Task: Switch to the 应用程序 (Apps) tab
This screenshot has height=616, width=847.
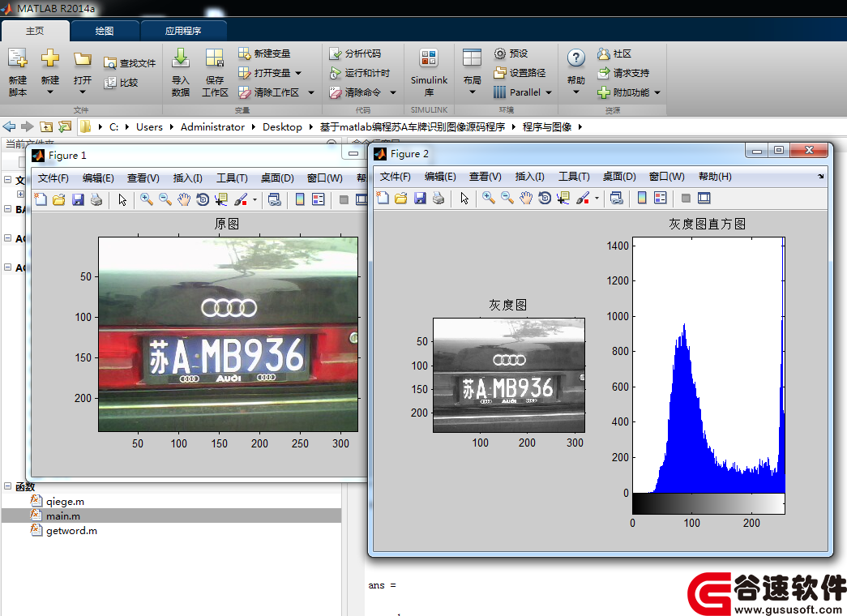Action: (183, 31)
